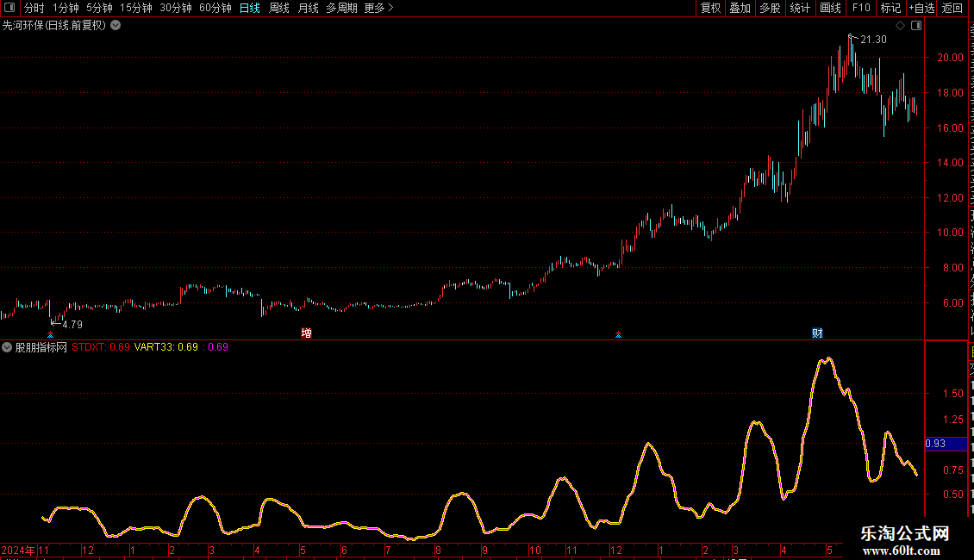Click the up-arrow marker below the 4.79 low
The image size is (974, 560).
(50, 334)
